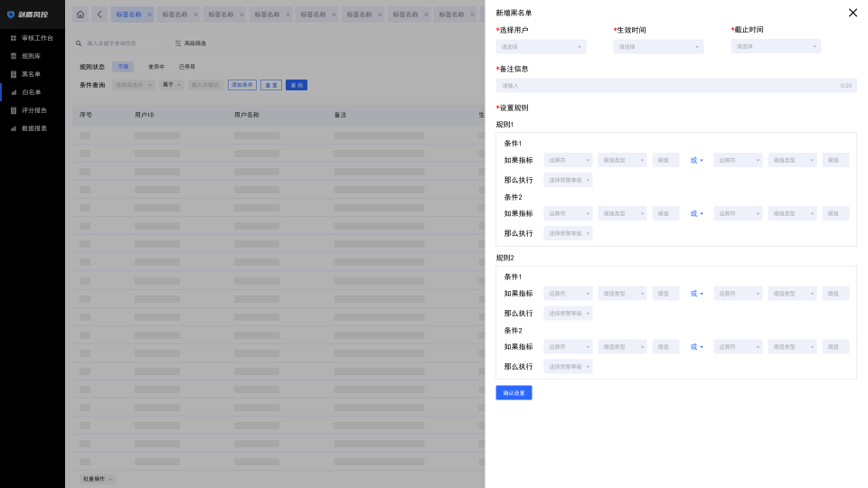This screenshot has width=868, height=488.
Task: Select the 不限 status filter
Action: pos(123,67)
